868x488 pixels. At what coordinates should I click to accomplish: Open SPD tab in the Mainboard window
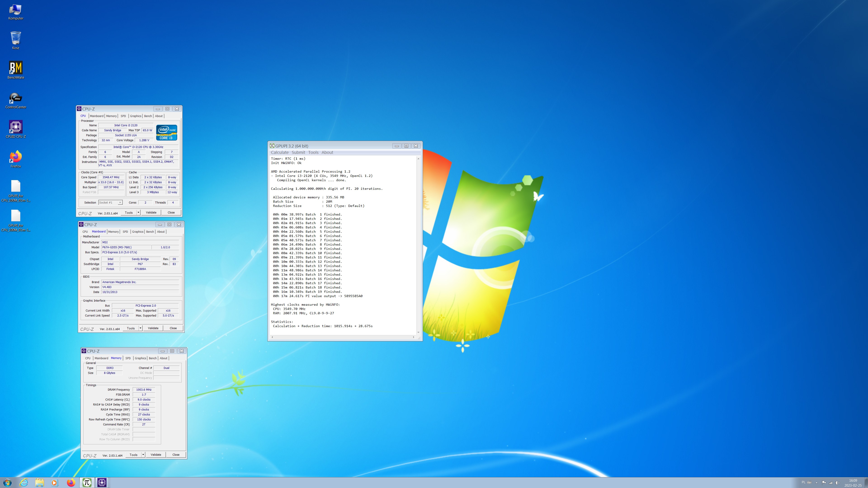(125, 232)
